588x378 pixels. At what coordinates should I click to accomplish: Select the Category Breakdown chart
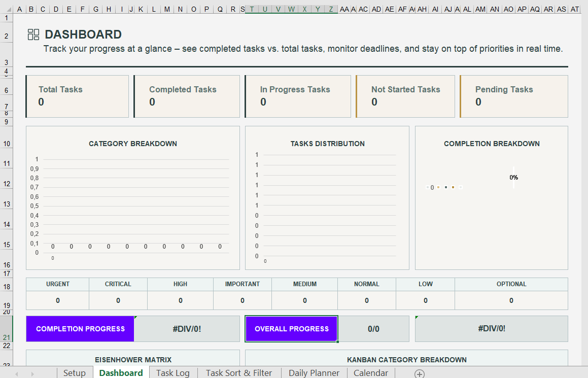[x=132, y=198]
